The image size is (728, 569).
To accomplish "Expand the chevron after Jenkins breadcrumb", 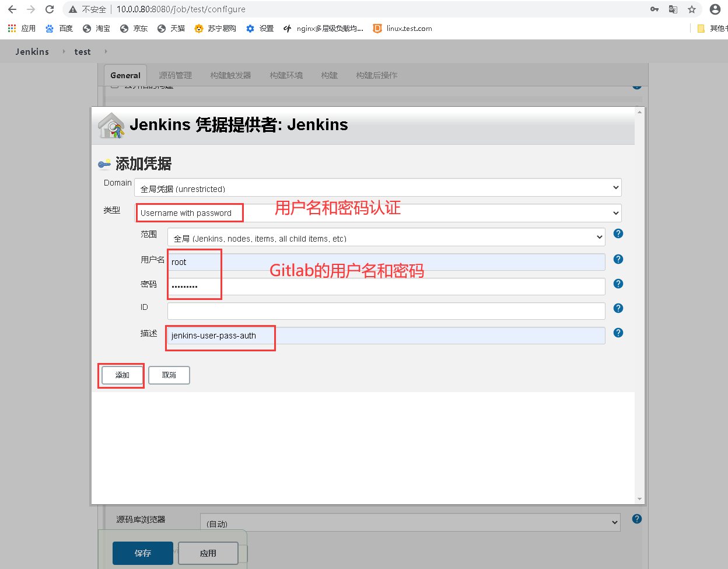I will point(64,51).
